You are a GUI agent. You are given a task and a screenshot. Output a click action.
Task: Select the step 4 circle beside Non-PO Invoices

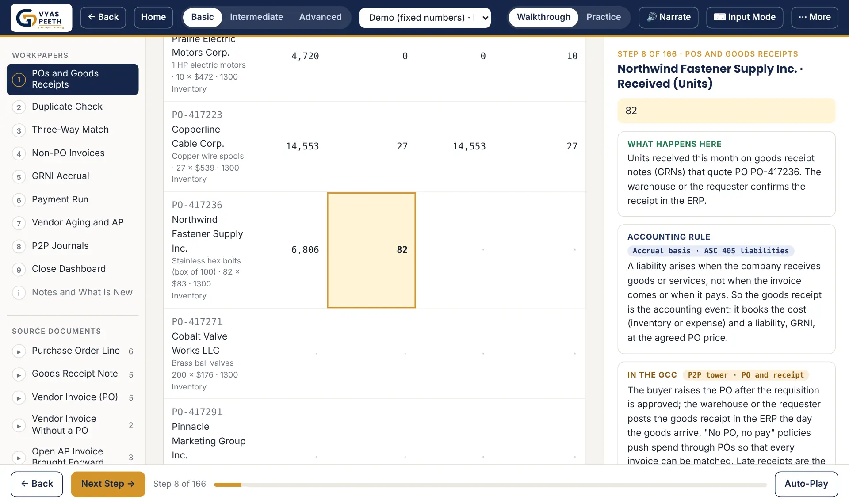[19, 153]
